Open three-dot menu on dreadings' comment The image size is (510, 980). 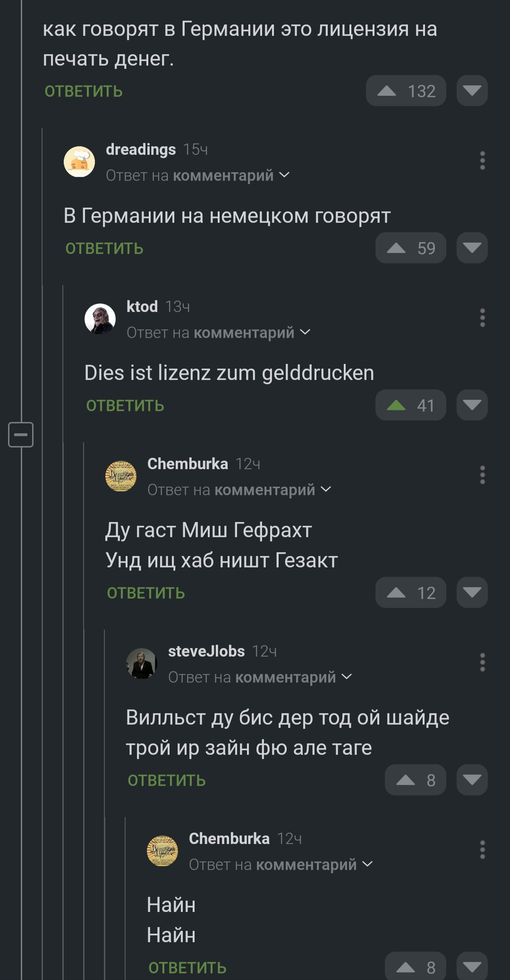(482, 161)
